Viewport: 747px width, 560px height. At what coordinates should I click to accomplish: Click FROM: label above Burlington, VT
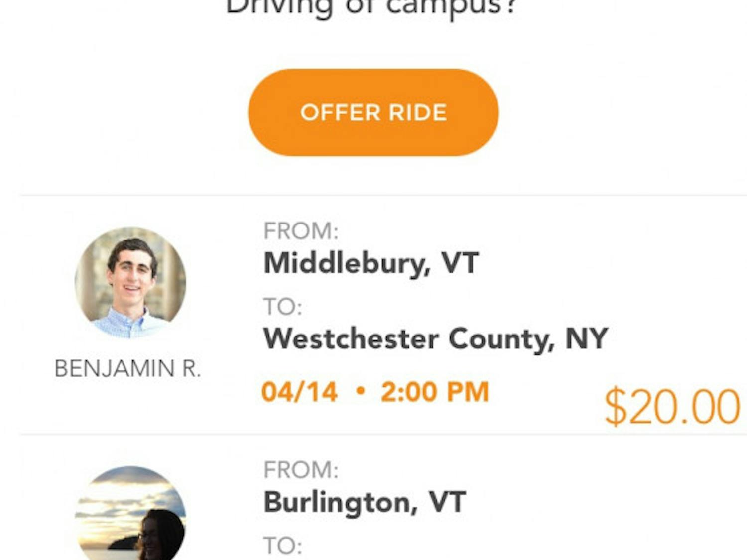[301, 470]
